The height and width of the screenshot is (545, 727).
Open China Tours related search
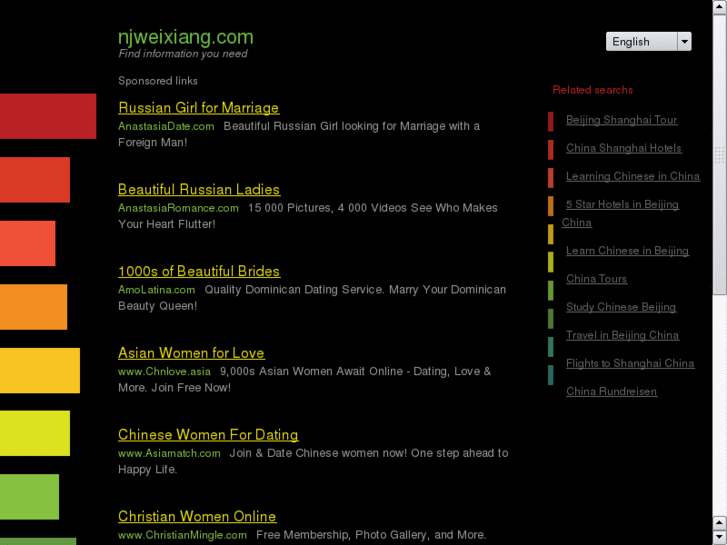(596, 279)
